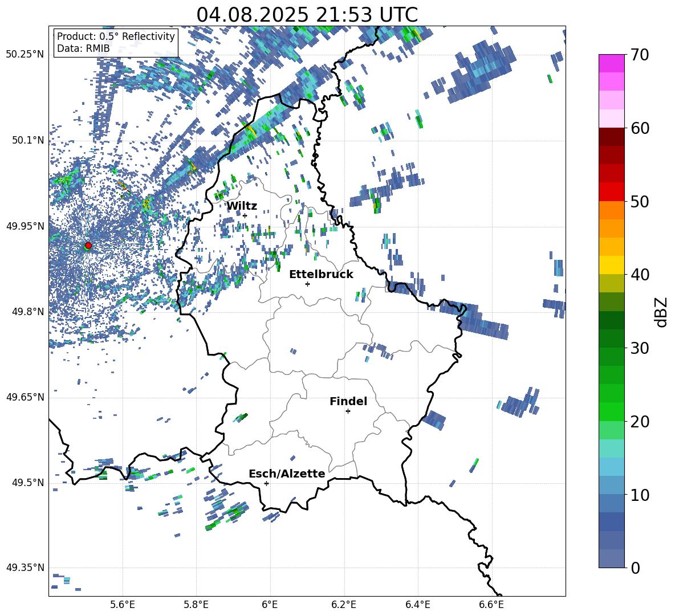Click the 6.6°E longitude label
Viewport: 675px width, 616px height.
click(x=491, y=605)
